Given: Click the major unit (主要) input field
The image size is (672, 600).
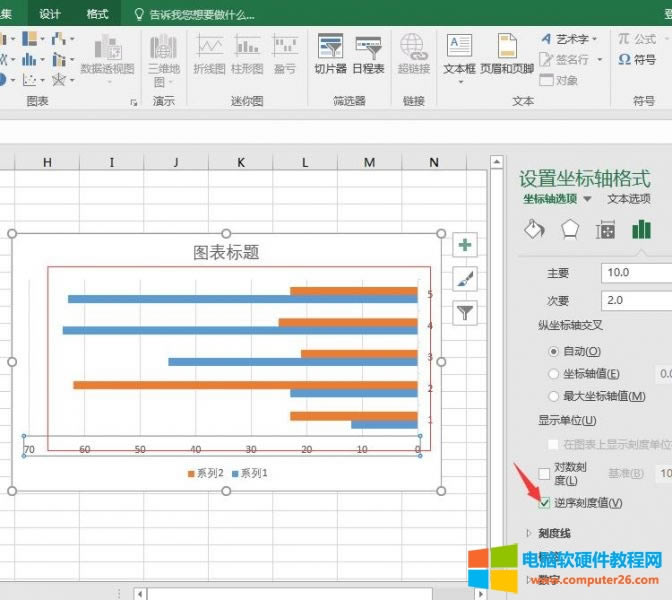Looking at the screenshot, I should tap(636, 272).
